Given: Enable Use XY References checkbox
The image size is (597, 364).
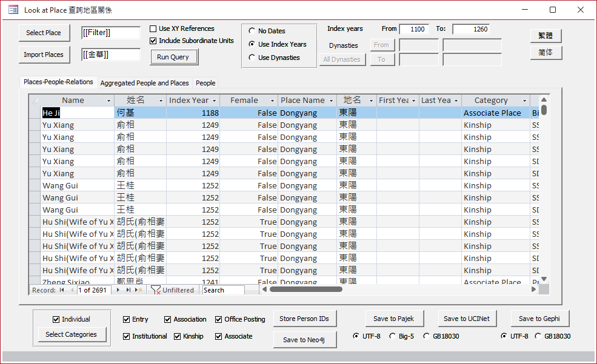Looking at the screenshot, I should click(x=153, y=28).
